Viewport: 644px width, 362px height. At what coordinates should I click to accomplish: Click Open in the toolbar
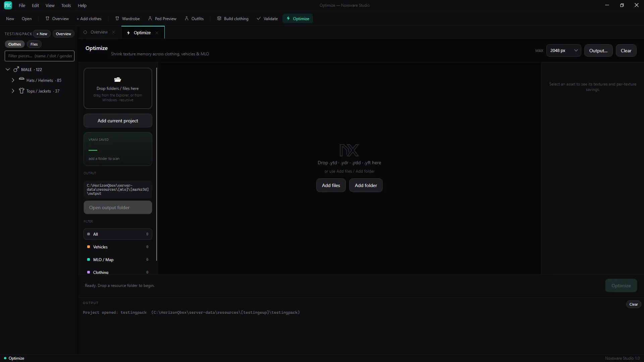26,18
